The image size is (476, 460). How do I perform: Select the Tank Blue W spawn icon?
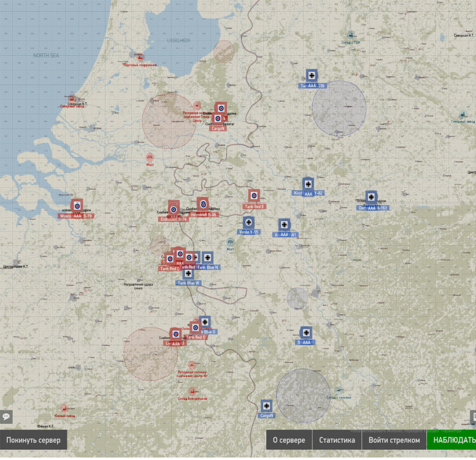point(188,274)
